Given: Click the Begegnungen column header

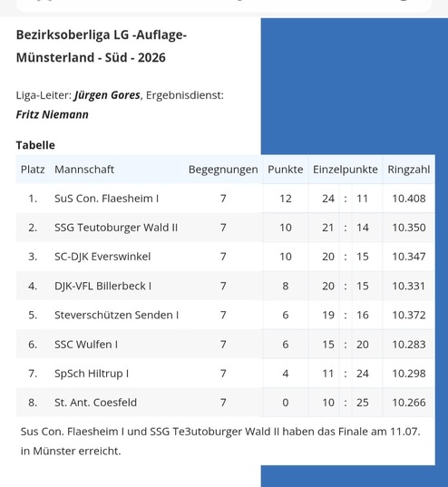Looking at the screenshot, I should pyautogui.click(x=223, y=170).
